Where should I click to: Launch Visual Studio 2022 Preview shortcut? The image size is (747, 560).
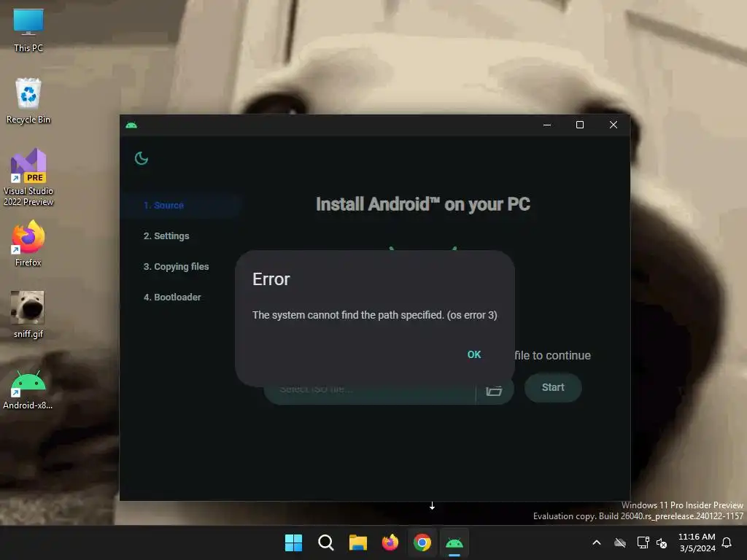coord(28,177)
